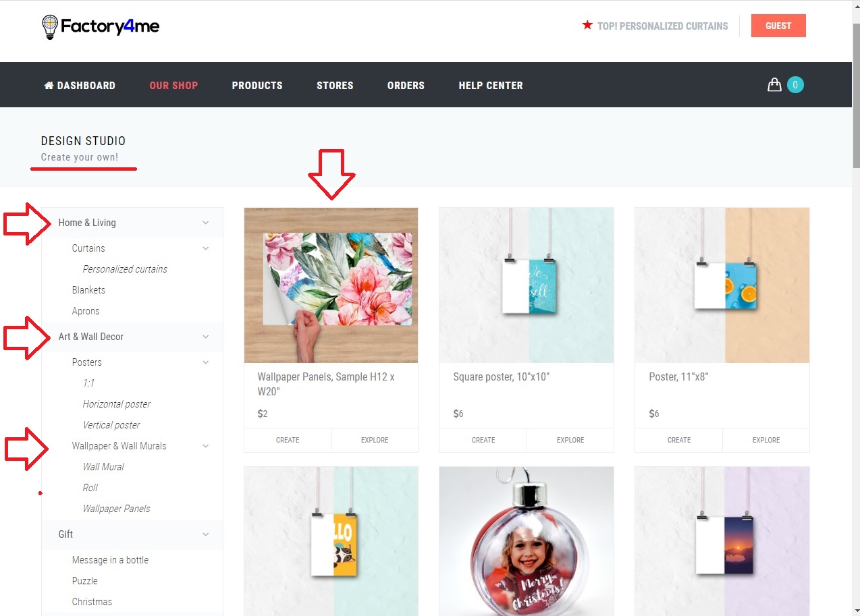Collapse the Gift category chevron
860x616 pixels.
point(206,534)
